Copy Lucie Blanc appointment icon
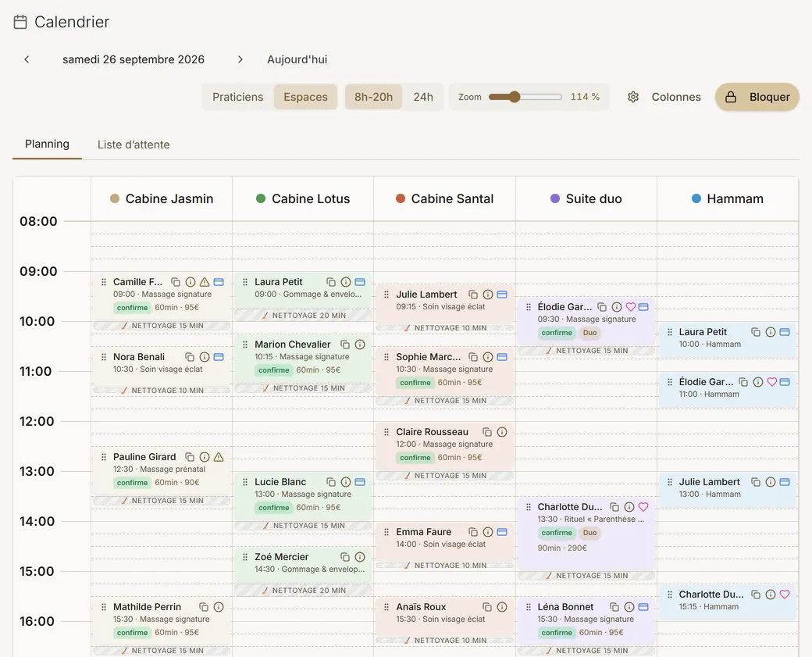812x657 pixels. tap(331, 482)
